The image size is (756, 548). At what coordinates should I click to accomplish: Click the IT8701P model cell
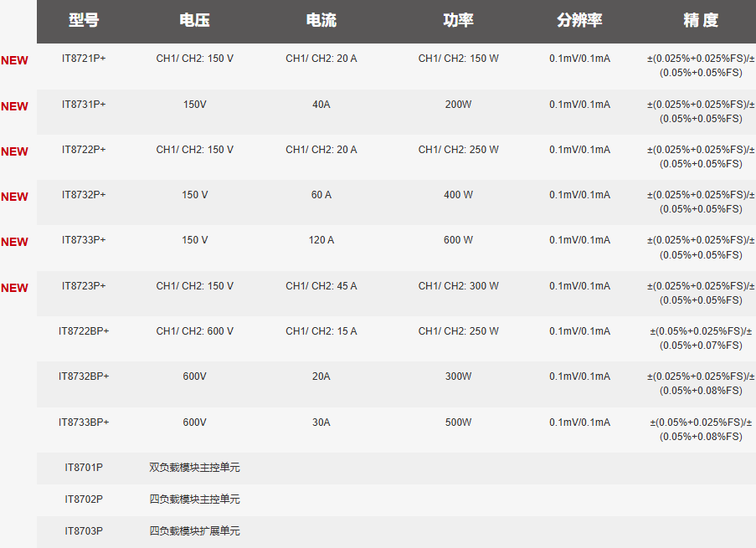(84, 468)
